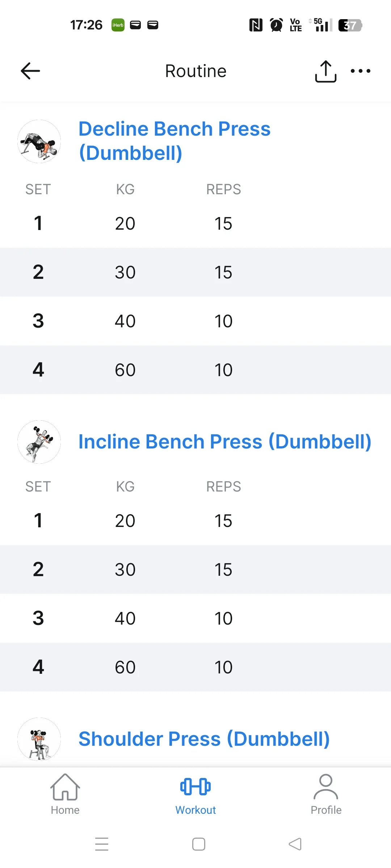
Task: Tap the Shoulder Press exercise thumbnail
Action: pos(39,739)
